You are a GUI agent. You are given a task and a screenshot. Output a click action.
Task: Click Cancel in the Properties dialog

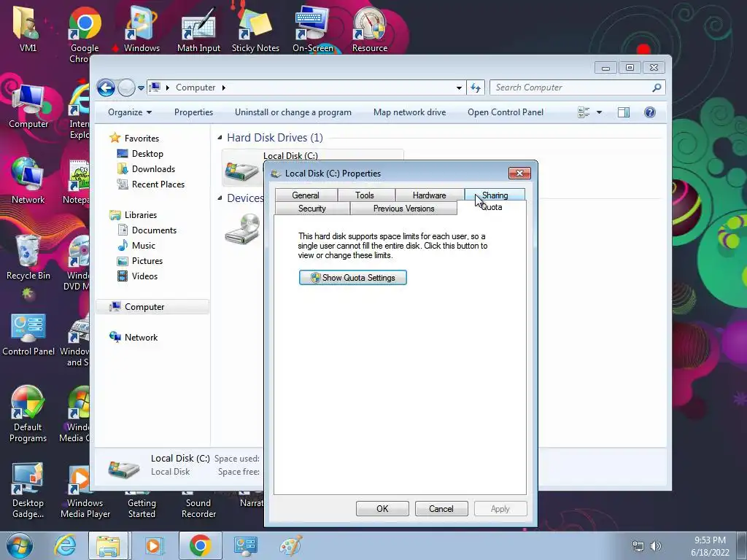point(441,508)
